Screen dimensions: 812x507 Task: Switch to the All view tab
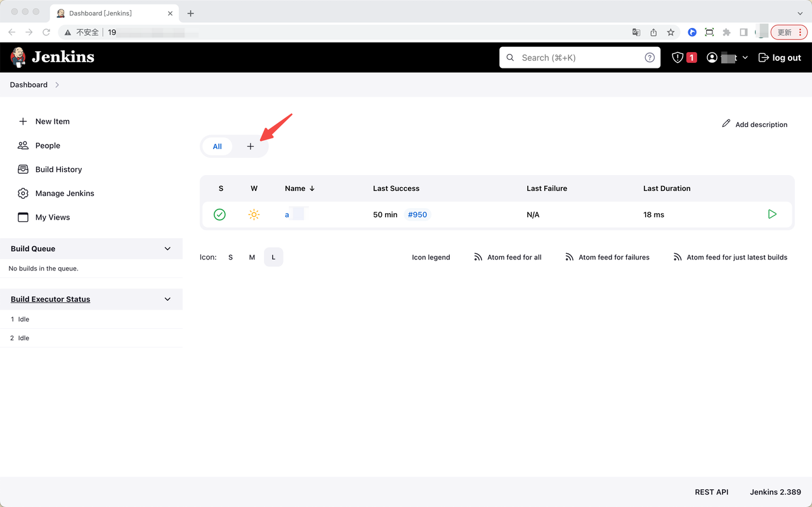click(217, 147)
